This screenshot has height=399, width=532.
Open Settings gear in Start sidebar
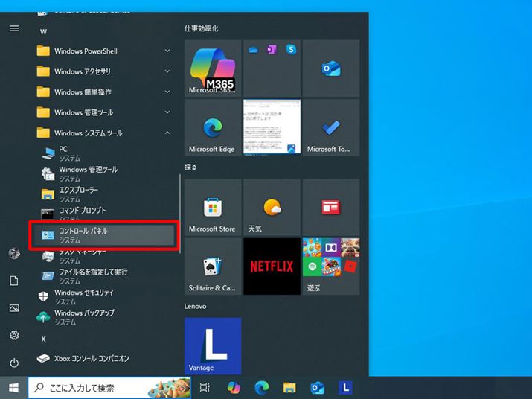(x=14, y=335)
